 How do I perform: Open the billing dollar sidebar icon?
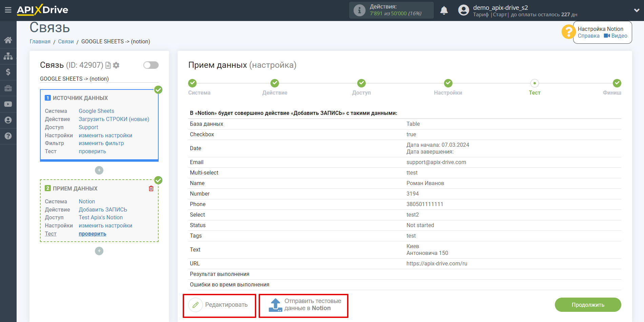8,72
